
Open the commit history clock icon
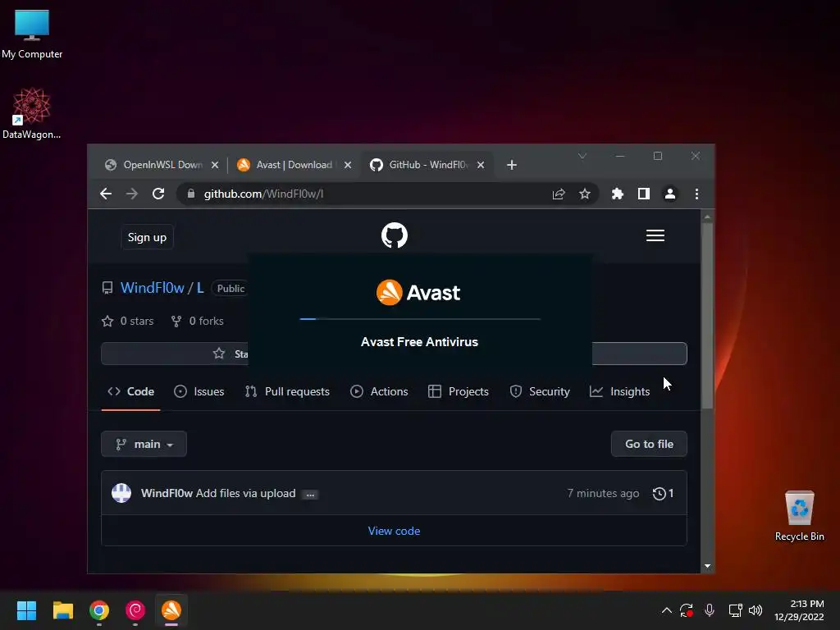663,493
